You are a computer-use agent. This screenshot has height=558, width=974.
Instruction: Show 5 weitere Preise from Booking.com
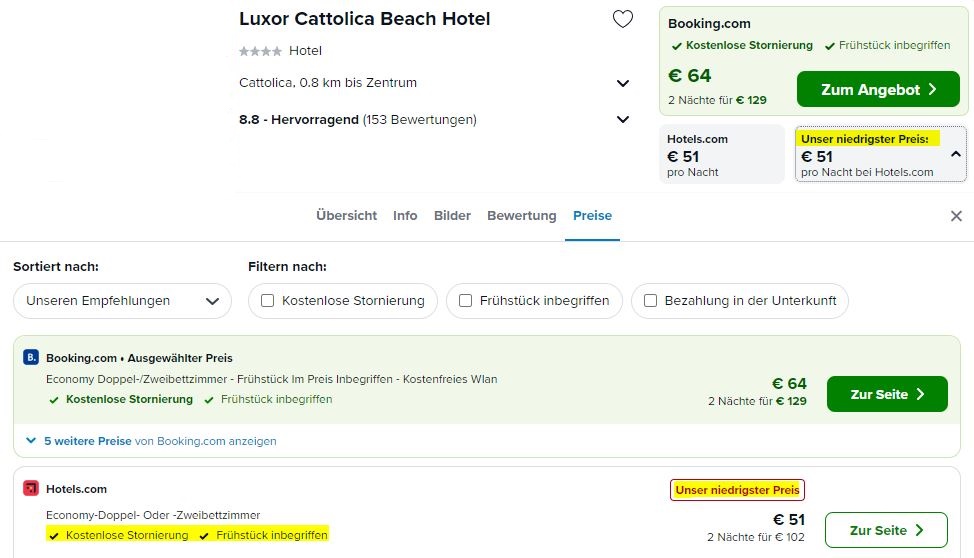[160, 441]
